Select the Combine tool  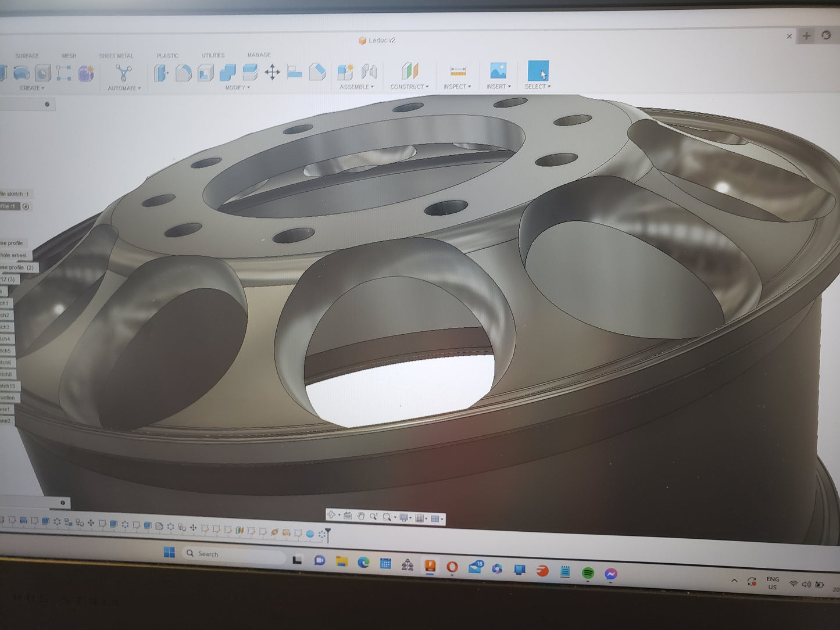[228, 73]
